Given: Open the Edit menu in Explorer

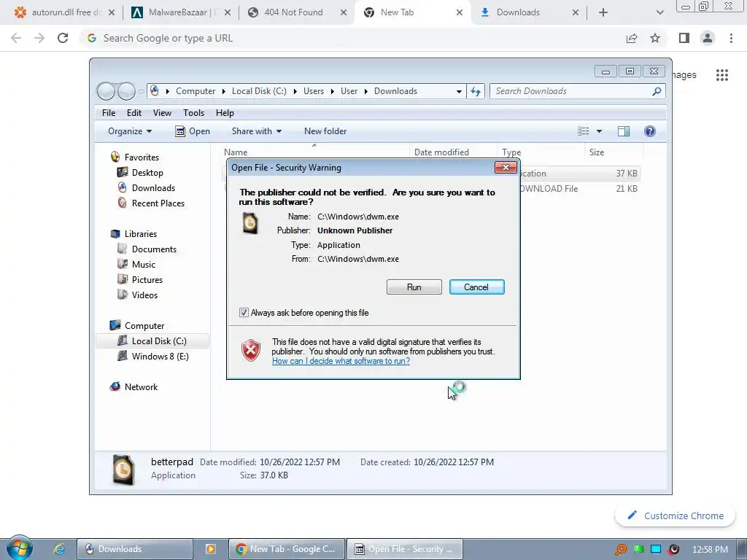Looking at the screenshot, I should click(x=134, y=113).
